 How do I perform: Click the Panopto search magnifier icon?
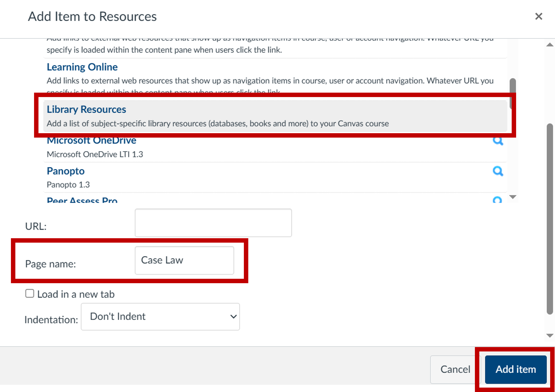[498, 171]
